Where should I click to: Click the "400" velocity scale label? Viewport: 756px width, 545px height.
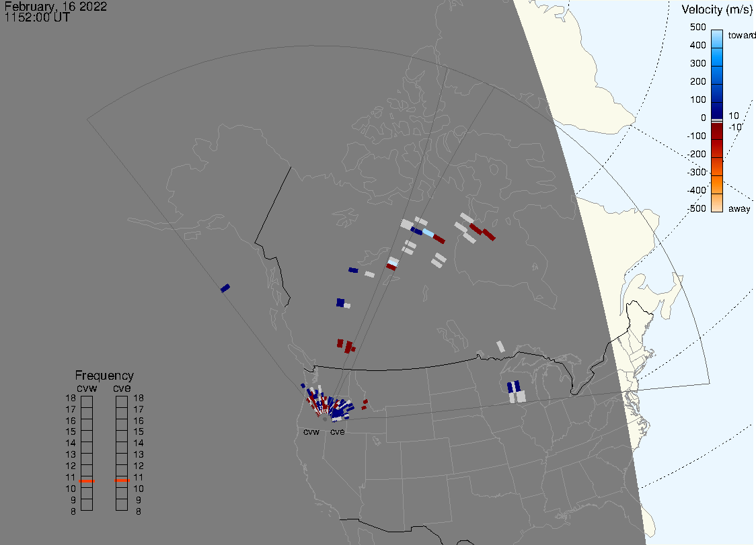pos(697,45)
